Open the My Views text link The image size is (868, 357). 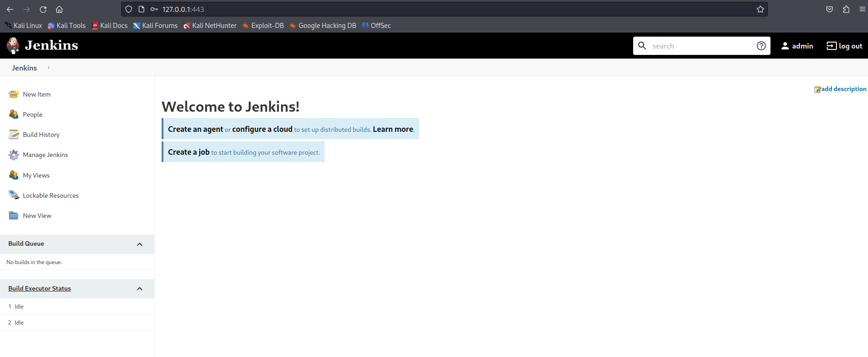point(36,175)
